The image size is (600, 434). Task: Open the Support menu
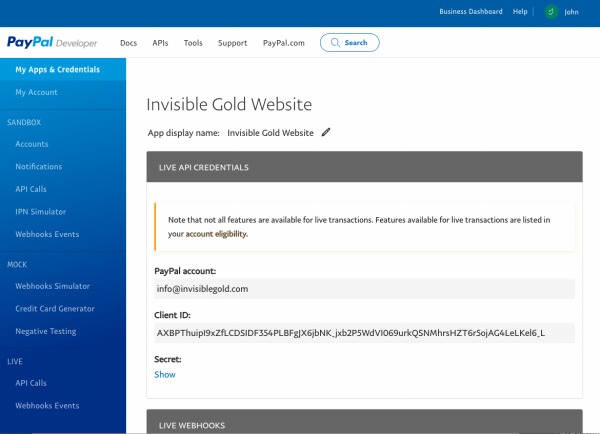point(233,43)
